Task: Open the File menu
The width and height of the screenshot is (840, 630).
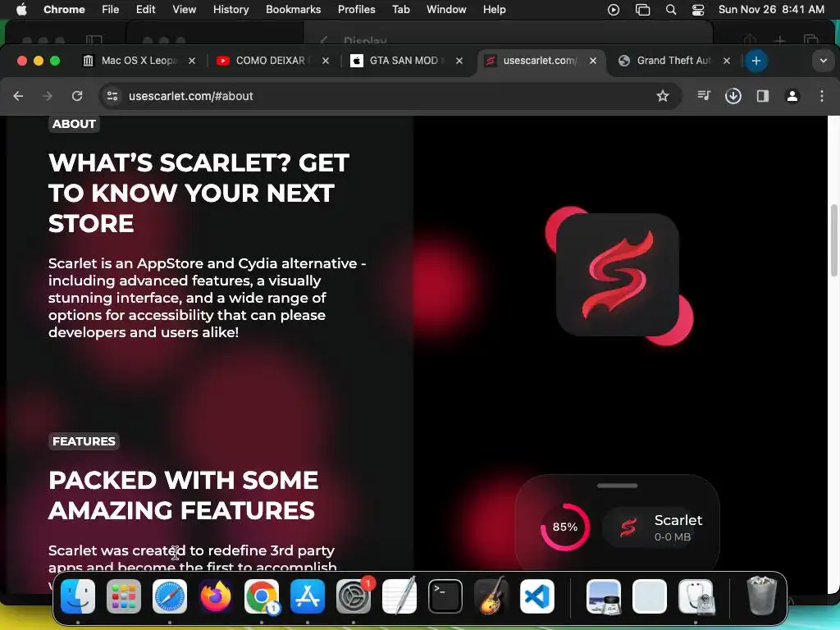Action: [111, 9]
